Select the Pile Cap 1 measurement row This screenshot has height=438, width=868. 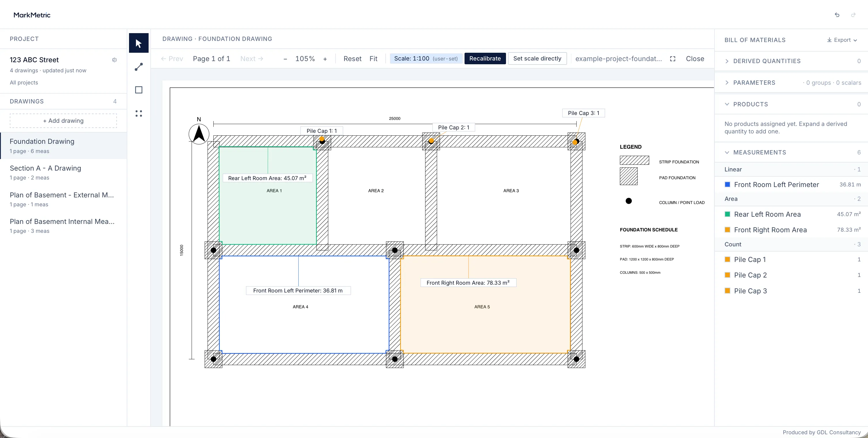(791, 259)
